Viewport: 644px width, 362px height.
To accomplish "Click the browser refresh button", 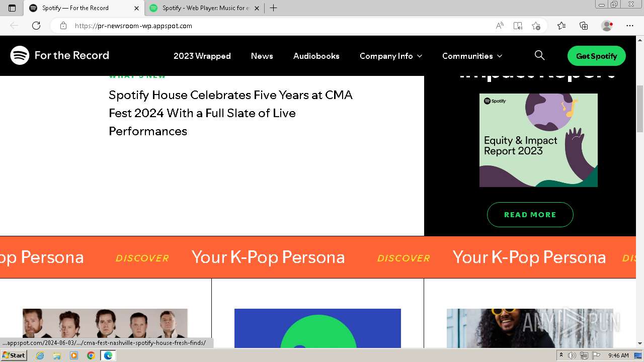I will 36,26.
